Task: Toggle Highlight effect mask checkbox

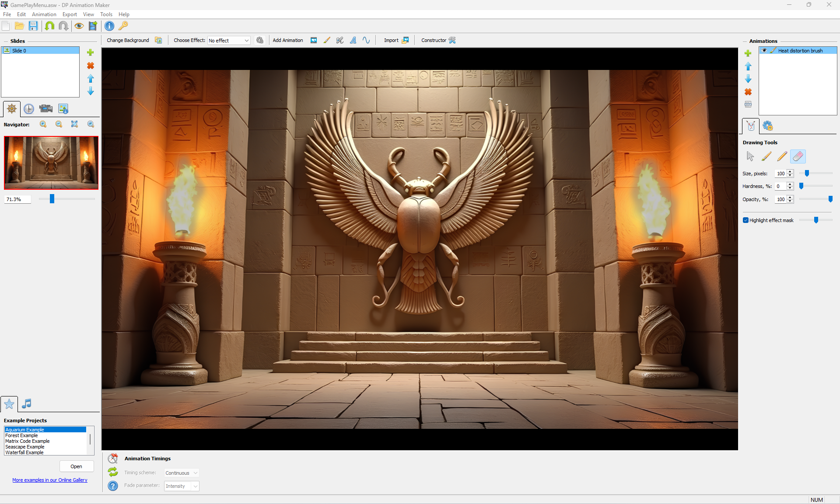Action: 746,220
